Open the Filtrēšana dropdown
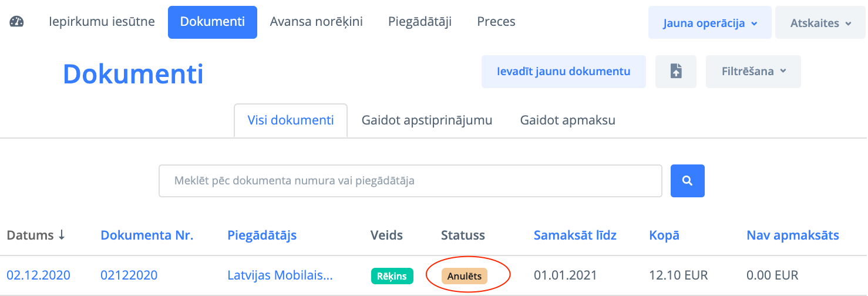Viewport: 868px width, 296px height. [x=753, y=72]
